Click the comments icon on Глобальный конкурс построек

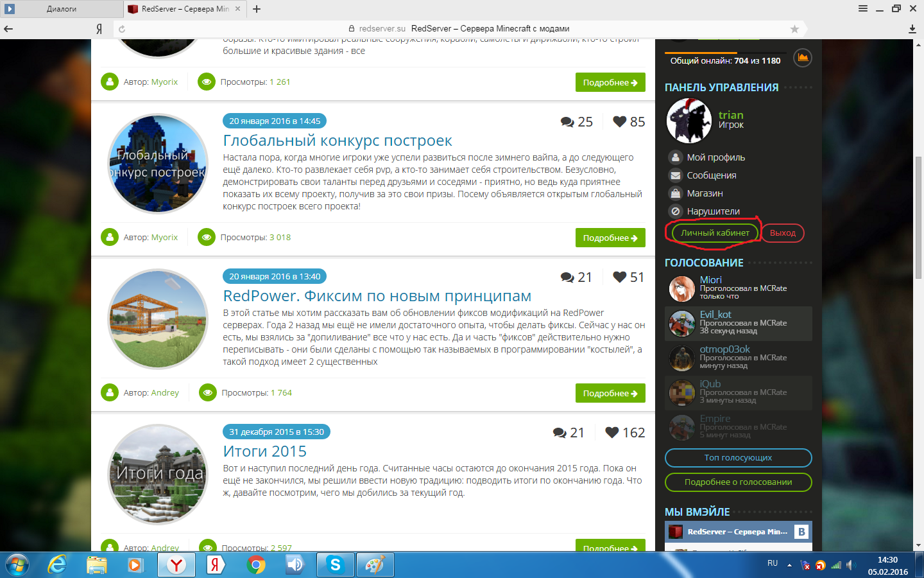567,122
